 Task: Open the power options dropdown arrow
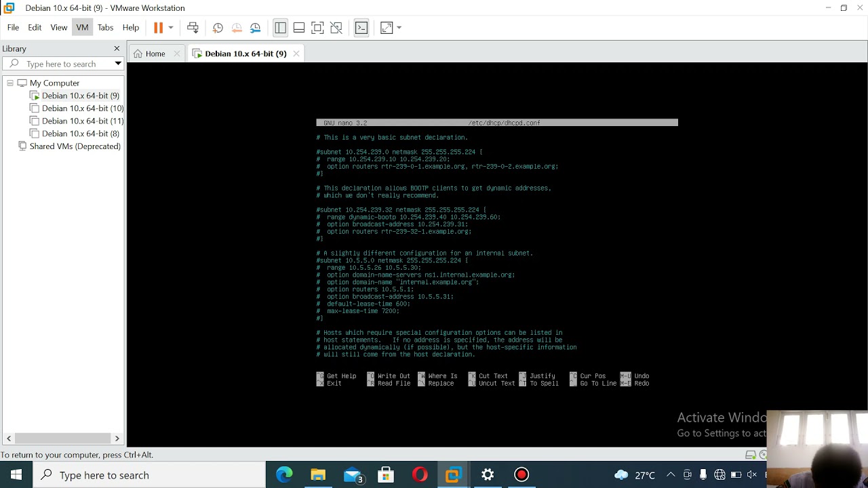(171, 28)
